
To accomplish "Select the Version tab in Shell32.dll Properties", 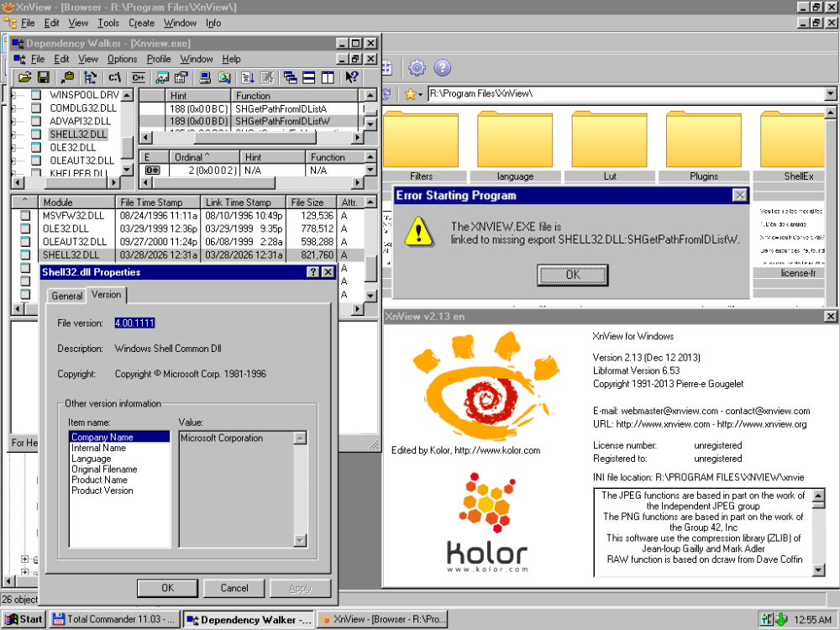I will click(x=106, y=295).
